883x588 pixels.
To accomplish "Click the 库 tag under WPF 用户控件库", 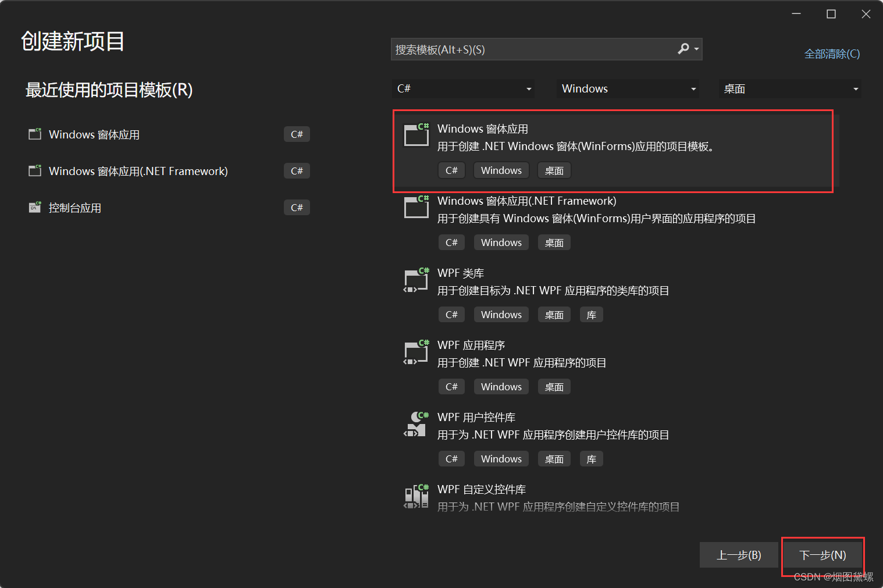I will click(x=592, y=459).
